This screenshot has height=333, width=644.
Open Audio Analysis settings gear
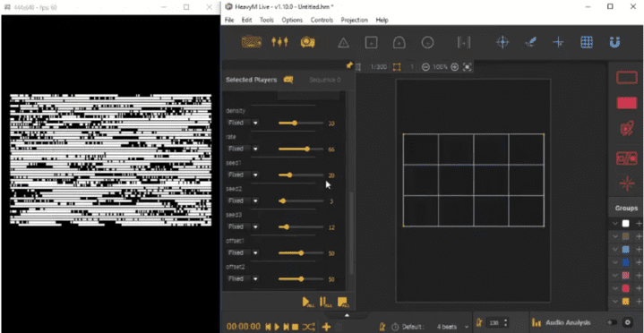point(627,323)
